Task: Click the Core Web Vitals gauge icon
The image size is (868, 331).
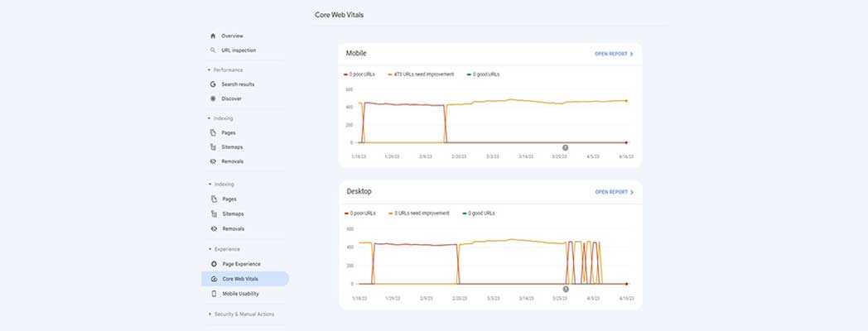Action: [x=214, y=279]
